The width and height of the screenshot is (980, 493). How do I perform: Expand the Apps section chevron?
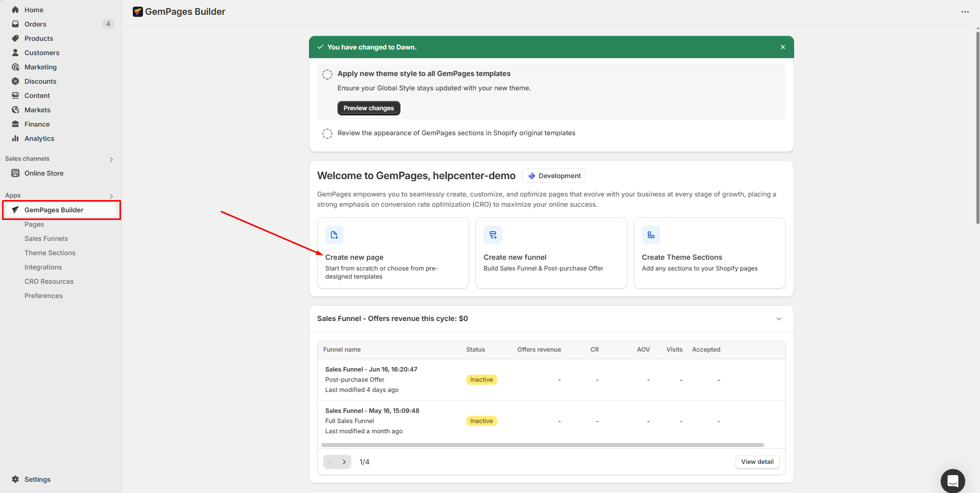tap(111, 196)
